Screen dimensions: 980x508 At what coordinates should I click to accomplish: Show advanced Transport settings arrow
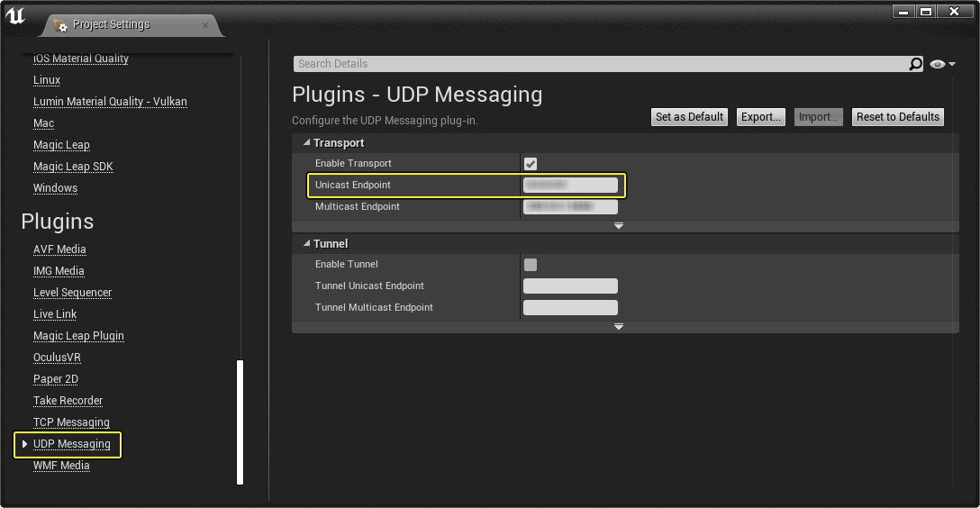point(618,225)
